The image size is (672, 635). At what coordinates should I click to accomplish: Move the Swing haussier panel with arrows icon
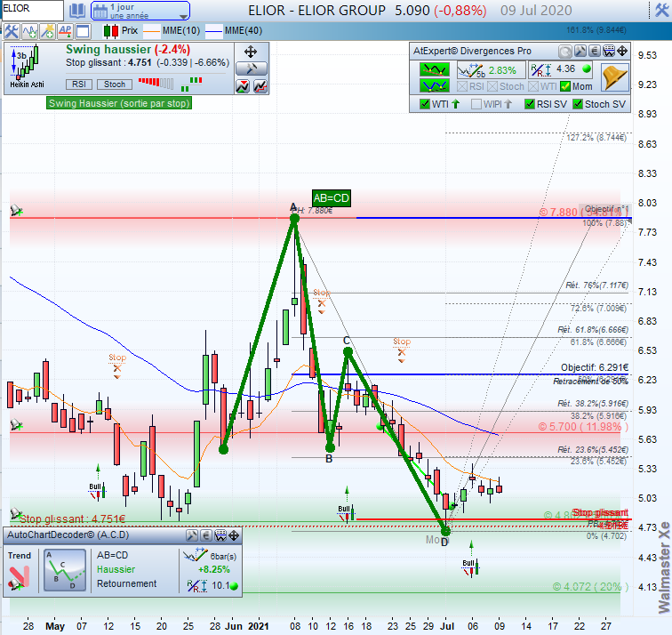[x=251, y=52]
